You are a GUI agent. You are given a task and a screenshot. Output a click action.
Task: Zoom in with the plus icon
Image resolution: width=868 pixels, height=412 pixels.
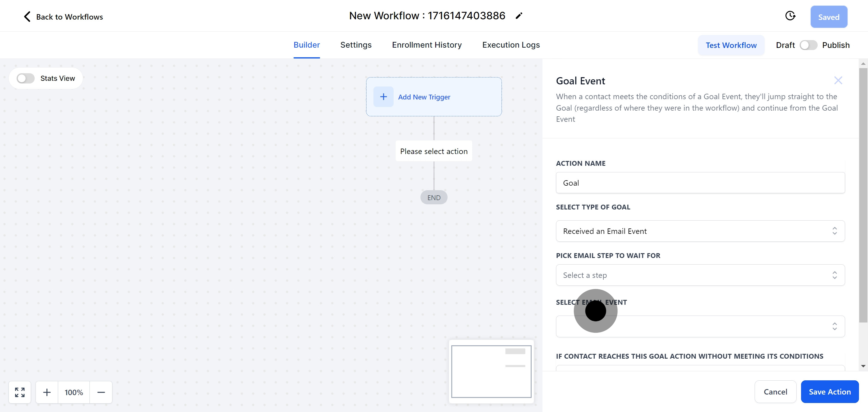tap(47, 392)
